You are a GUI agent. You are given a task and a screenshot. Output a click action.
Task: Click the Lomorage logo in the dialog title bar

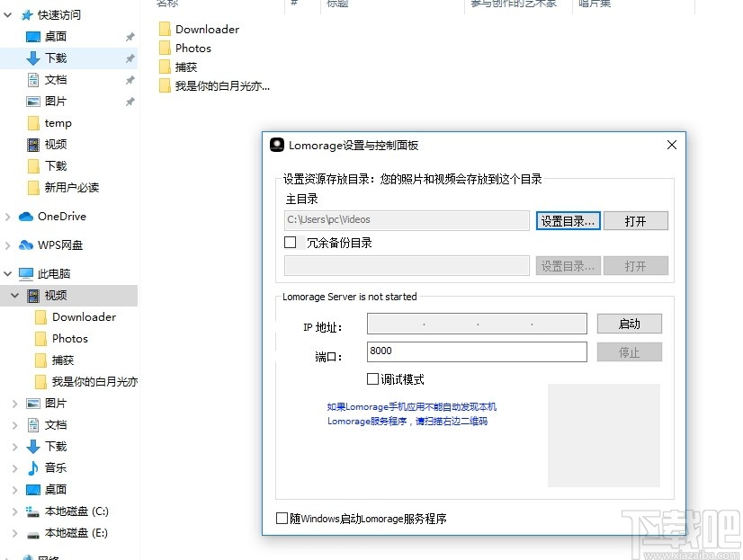point(279,144)
